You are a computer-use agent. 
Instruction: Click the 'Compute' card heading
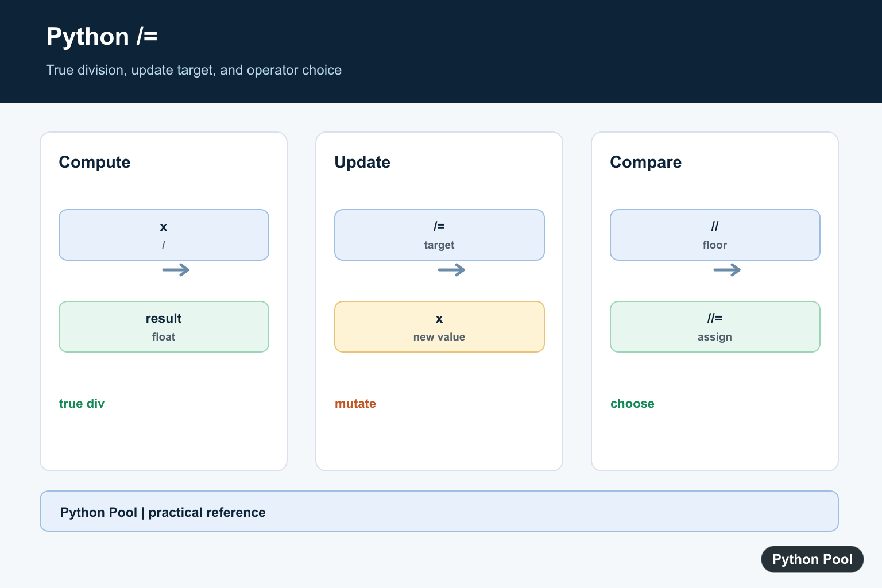tap(95, 162)
